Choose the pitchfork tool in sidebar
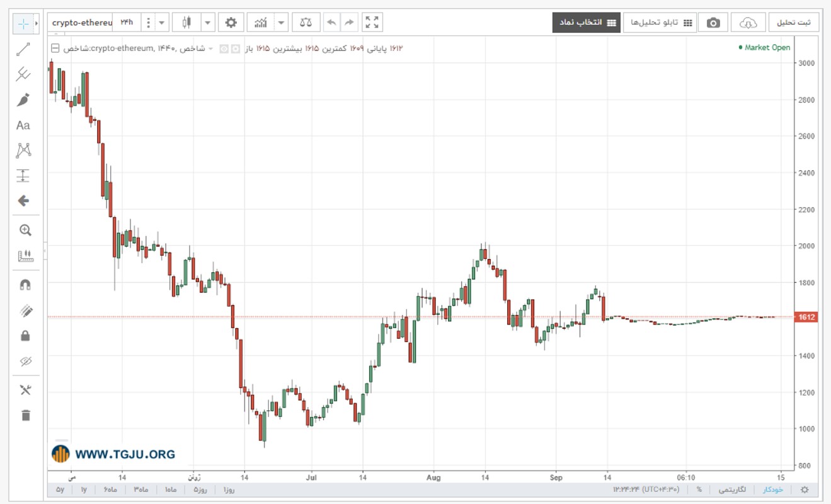 [23, 74]
